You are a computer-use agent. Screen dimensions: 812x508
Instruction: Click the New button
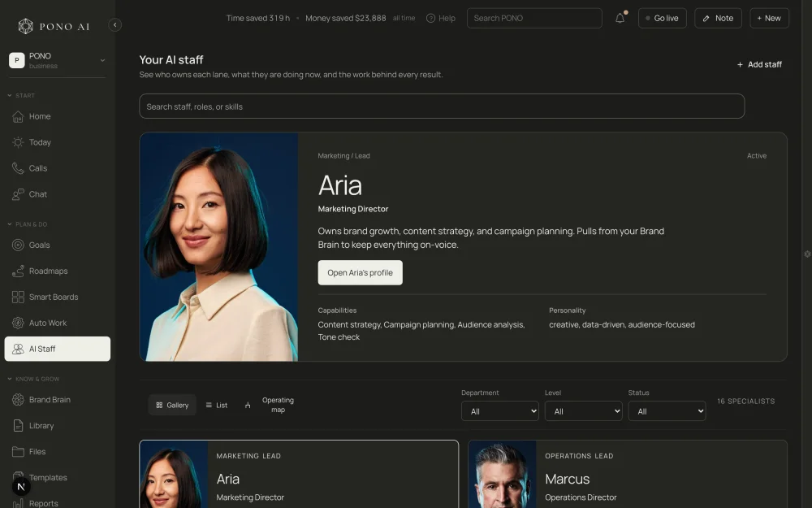(769, 18)
